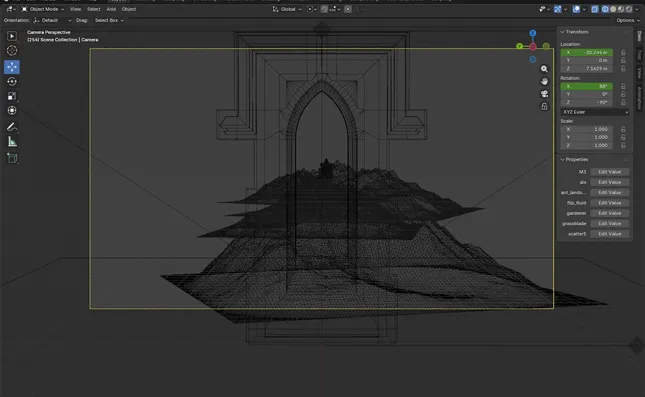This screenshot has width=645, height=397.
Task: Click Edit Value for als
Action: pyautogui.click(x=610, y=182)
